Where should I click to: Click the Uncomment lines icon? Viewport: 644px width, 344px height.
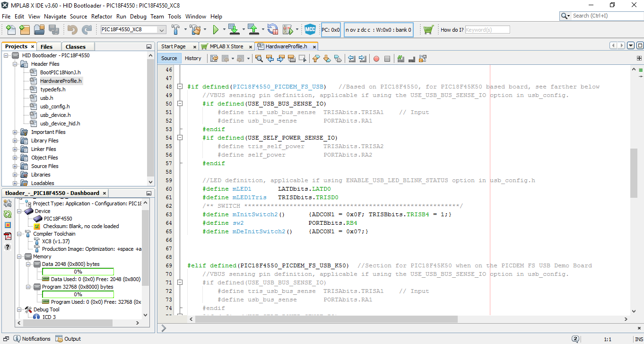tap(411, 59)
